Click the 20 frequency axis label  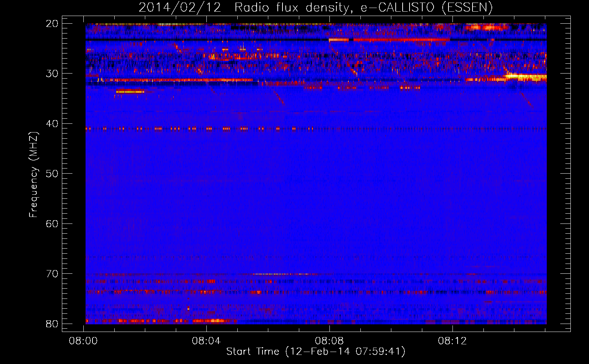point(52,24)
